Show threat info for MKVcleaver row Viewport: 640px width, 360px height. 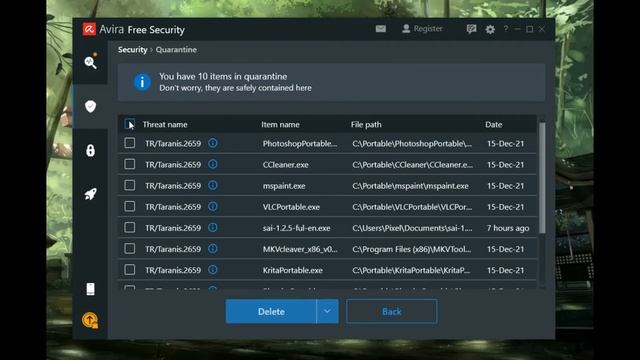pos(213,249)
